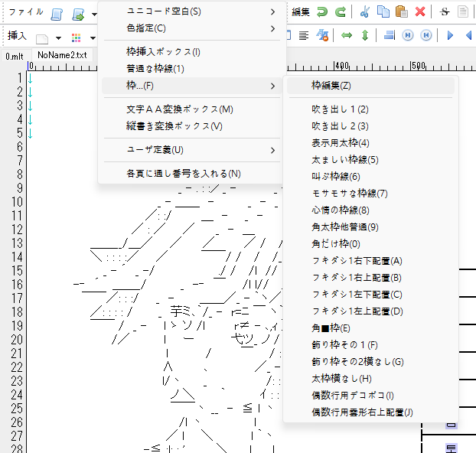Choose 叫ぶ枠線(6) frame
This screenshot has height=453, width=476.
pos(370,177)
